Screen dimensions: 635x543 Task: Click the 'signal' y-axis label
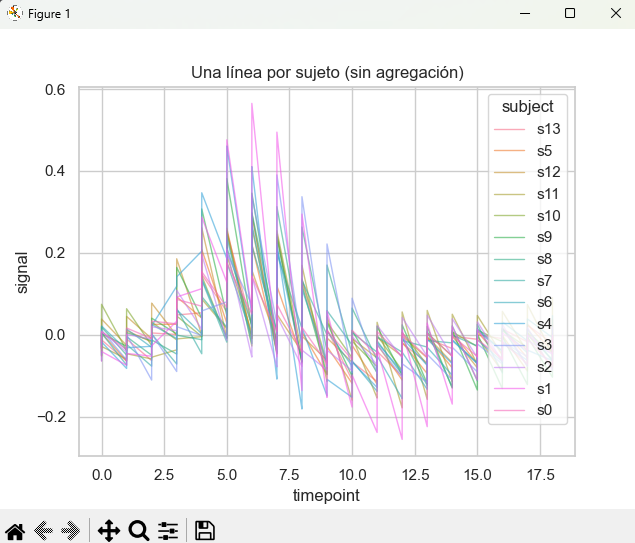tap(22, 272)
